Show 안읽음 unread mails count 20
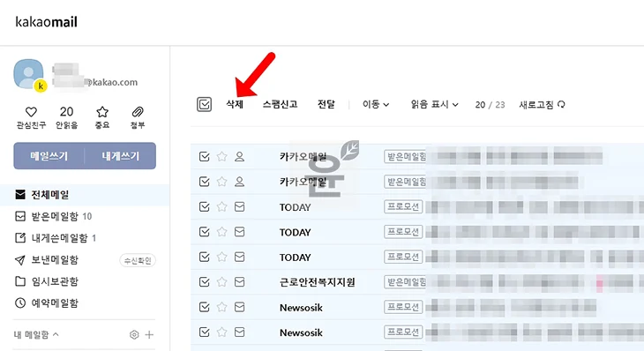 coord(66,117)
